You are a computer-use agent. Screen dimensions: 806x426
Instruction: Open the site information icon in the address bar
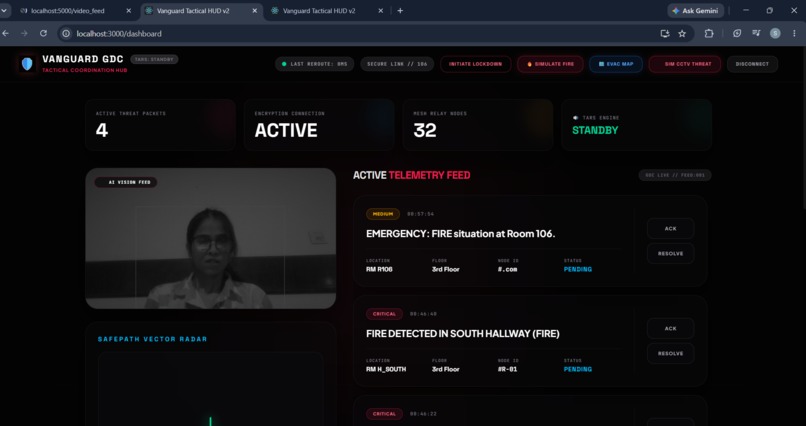pos(66,33)
